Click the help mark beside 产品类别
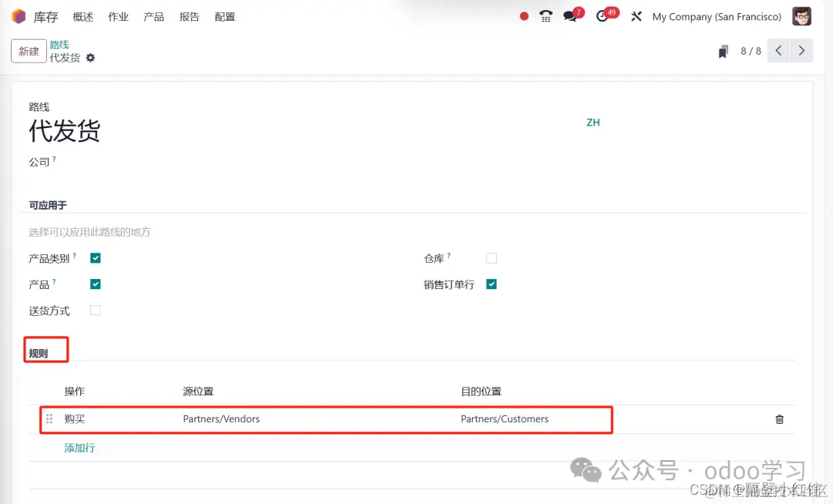 coord(74,256)
